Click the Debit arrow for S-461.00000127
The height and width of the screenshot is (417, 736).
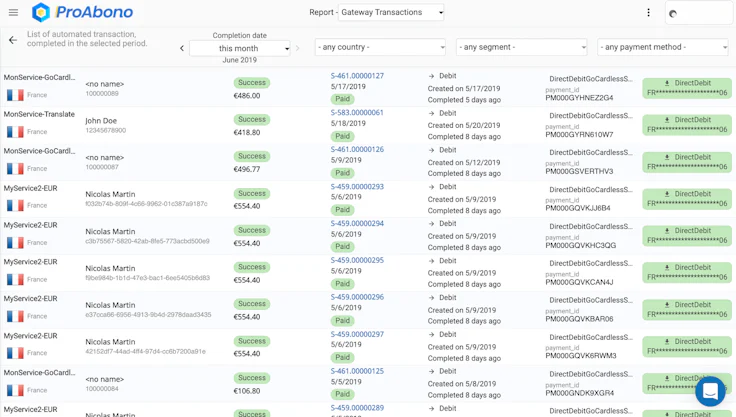[x=431, y=76]
